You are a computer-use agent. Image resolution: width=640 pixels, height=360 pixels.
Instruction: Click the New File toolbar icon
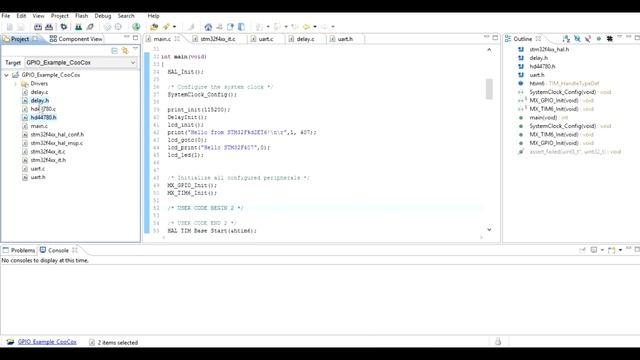coord(9,27)
